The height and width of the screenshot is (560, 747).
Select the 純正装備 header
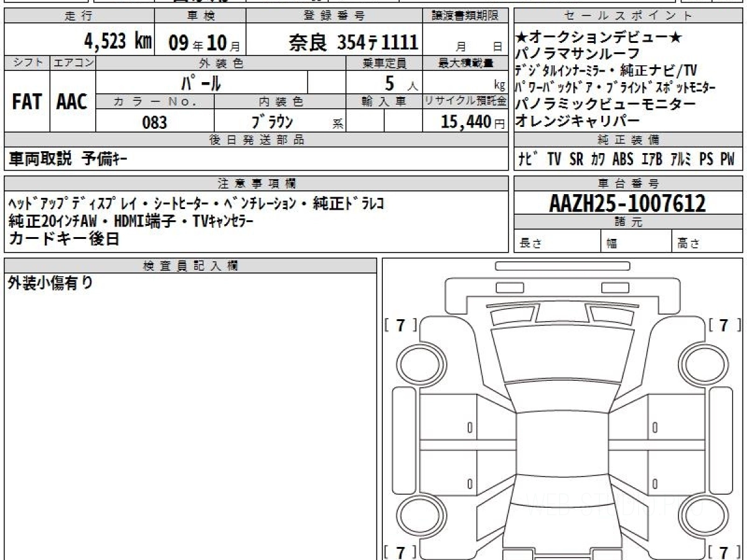tap(628, 140)
